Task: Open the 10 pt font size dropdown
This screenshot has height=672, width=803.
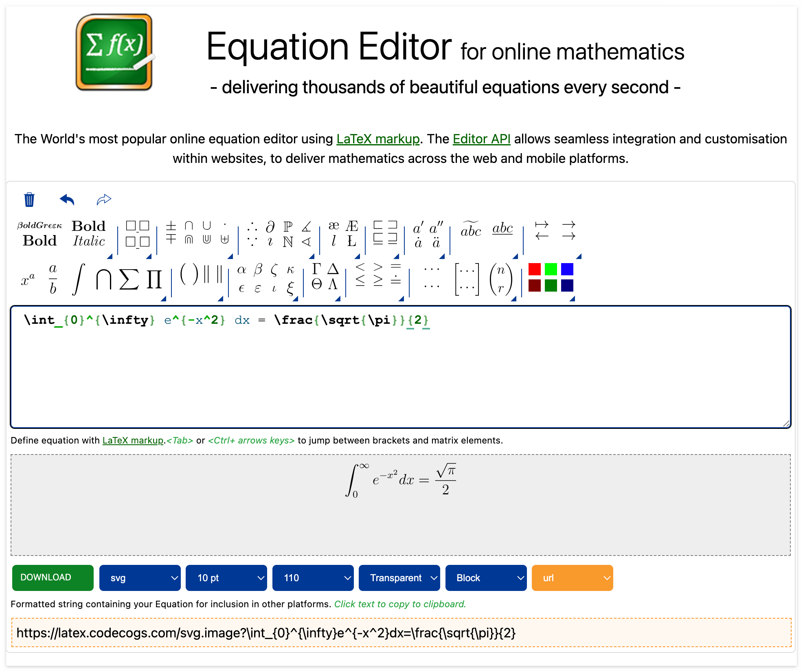Action: tap(226, 578)
